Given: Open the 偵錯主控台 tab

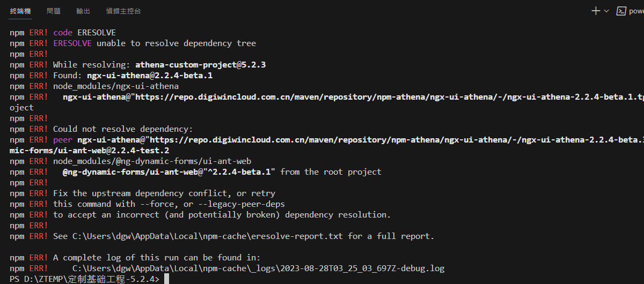Looking at the screenshot, I should pyautogui.click(x=123, y=11).
